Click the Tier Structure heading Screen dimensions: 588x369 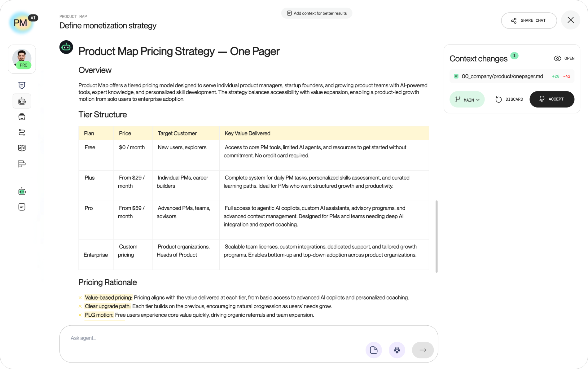(x=103, y=115)
